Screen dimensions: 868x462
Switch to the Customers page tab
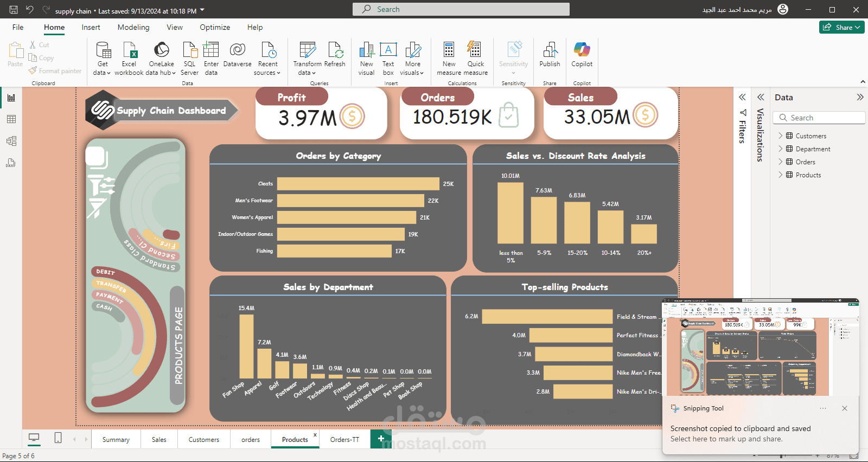point(204,440)
